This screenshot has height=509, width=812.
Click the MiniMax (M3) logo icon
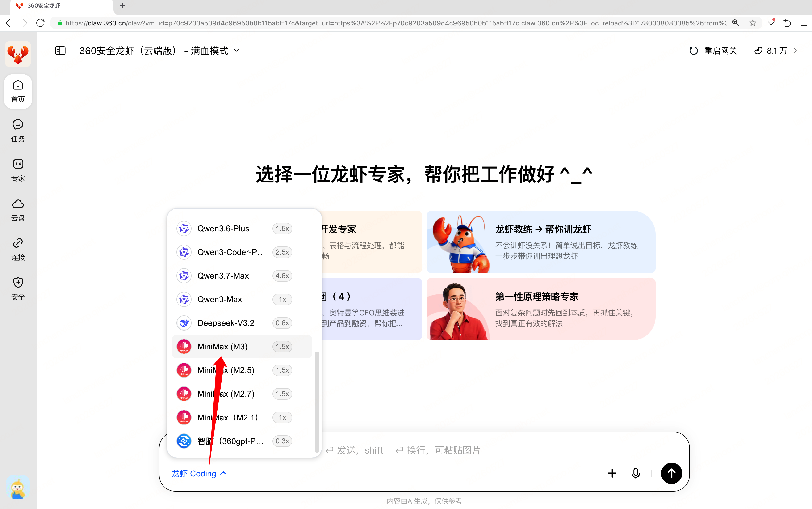pyautogui.click(x=184, y=346)
